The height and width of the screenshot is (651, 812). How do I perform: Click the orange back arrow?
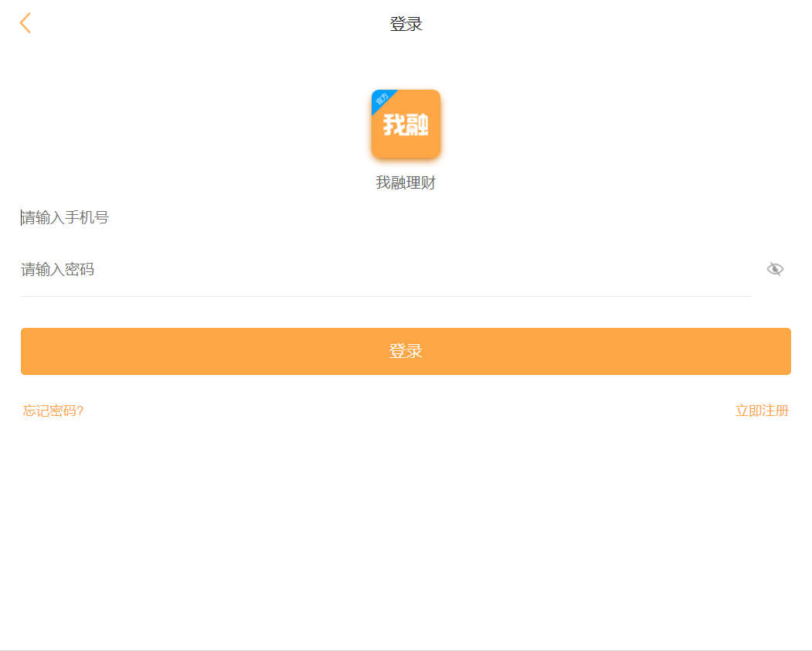point(25,23)
